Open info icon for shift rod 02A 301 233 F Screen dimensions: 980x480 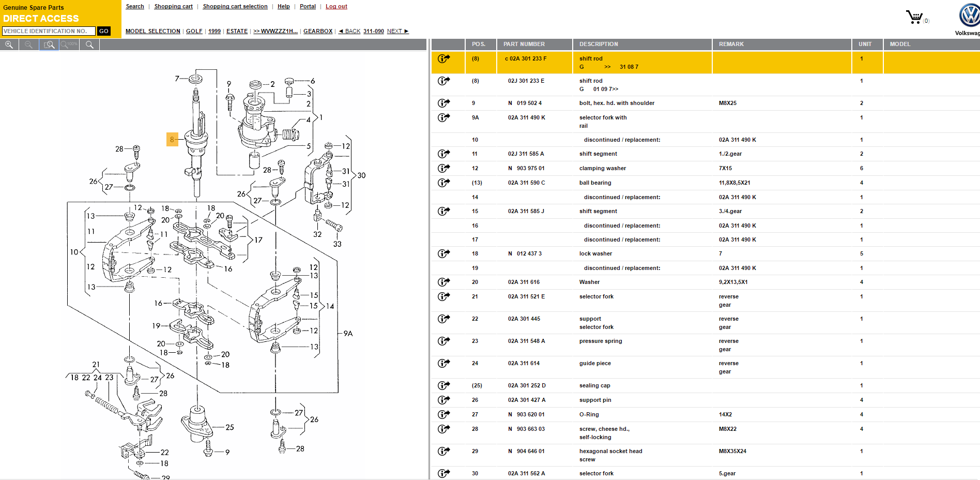pyautogui.click(x=443, y=59)
